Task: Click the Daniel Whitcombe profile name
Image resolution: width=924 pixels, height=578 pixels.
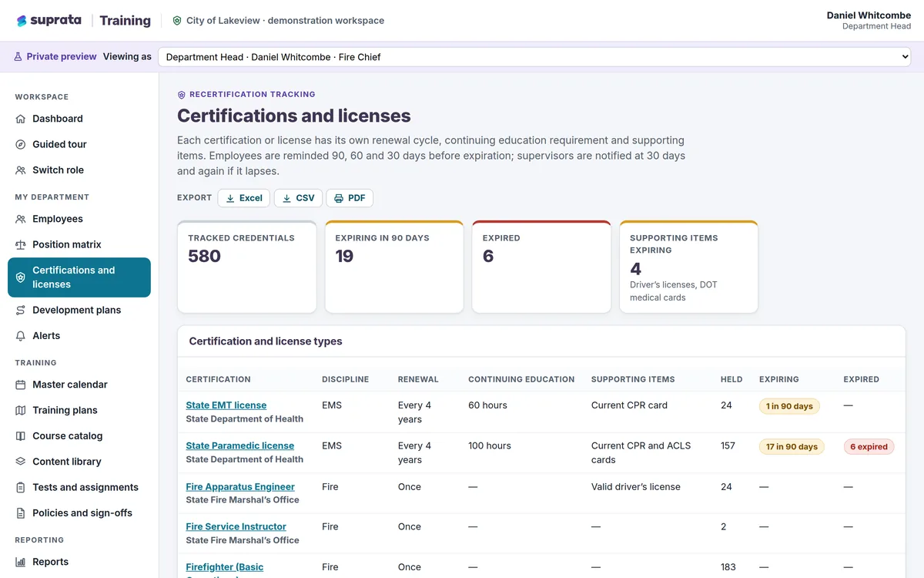Action: [x=869, y=15]
